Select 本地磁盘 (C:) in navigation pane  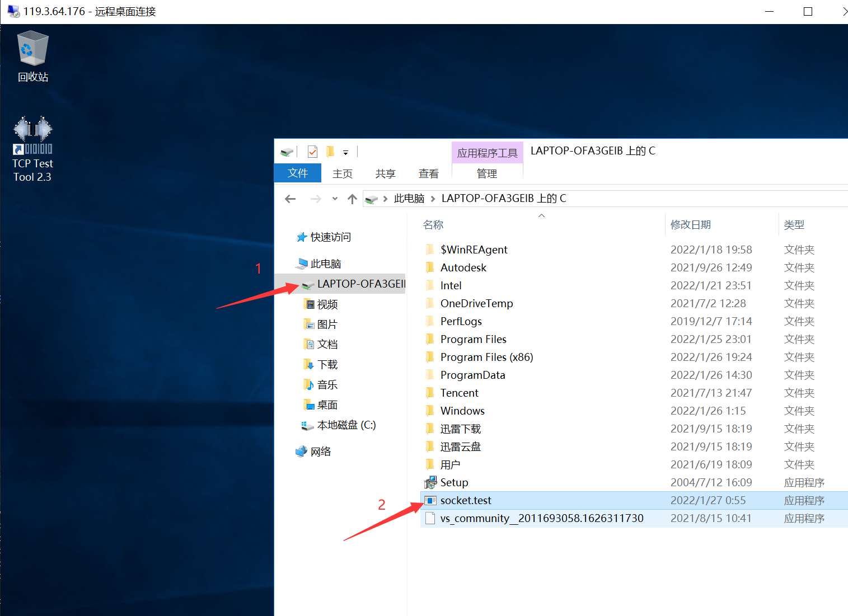(x=339, y=425)
